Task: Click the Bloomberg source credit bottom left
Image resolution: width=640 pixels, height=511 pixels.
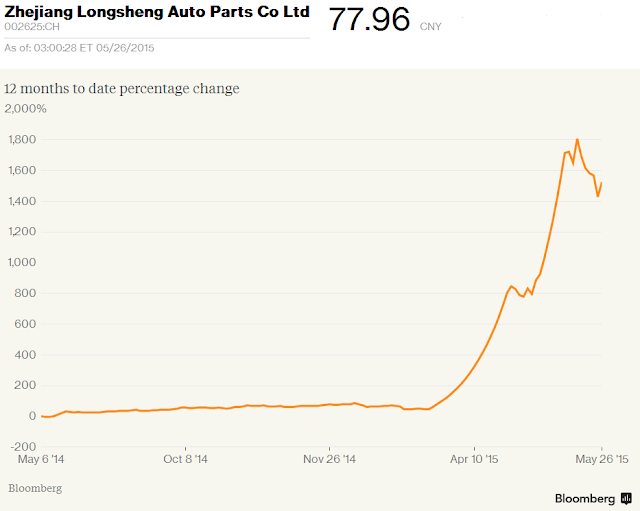Action: 35,488
